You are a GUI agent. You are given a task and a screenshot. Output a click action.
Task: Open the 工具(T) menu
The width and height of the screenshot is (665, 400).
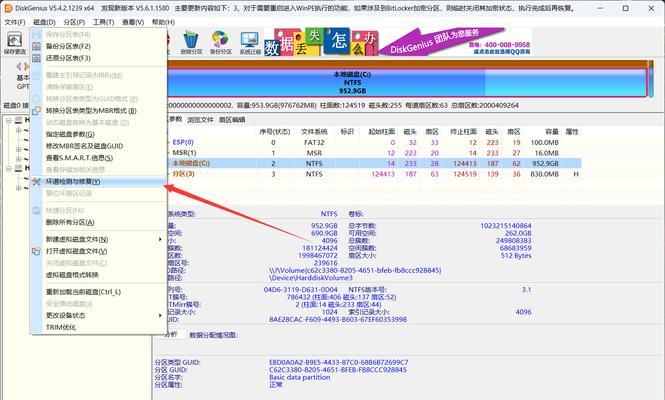[103, 22]
